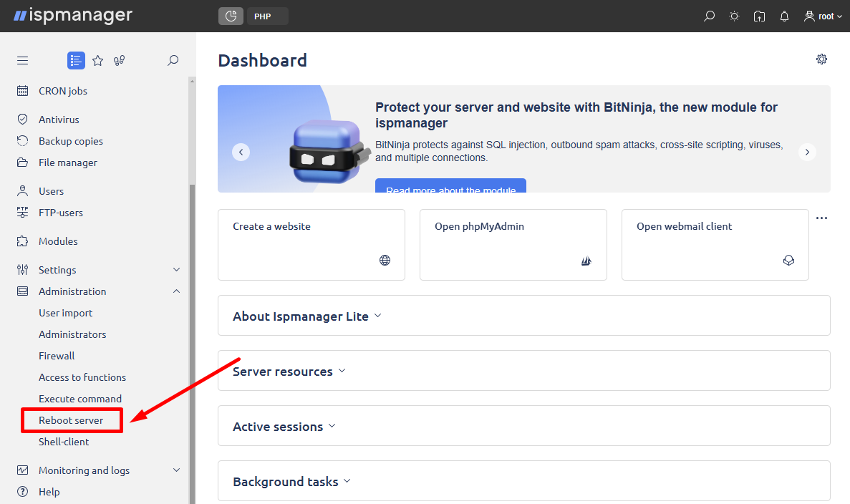This screenshot has height=504, width=850.
Task: Open User import
Action: point(66,313)
